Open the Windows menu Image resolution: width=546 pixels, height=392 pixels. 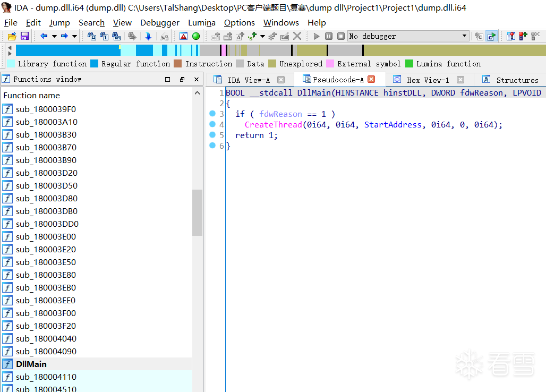tap(281, 23)
